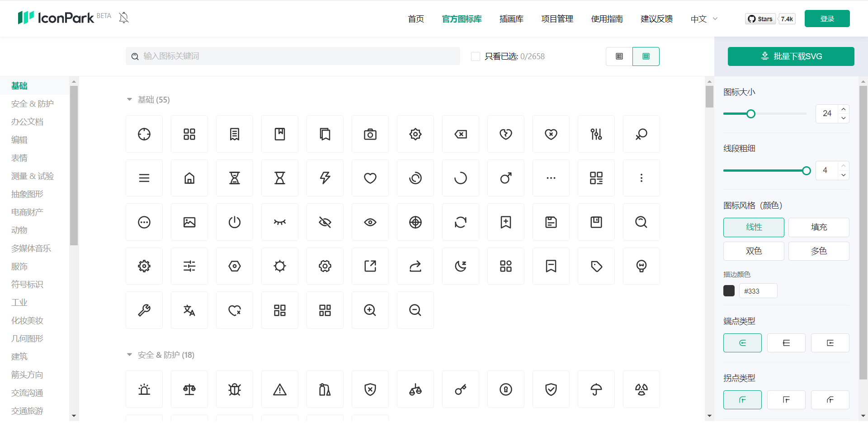Click 批量下载SVG button
Image resolution: width=868 pixels, height=426 pixels.
pyautogui.click(x=791, y=56)
